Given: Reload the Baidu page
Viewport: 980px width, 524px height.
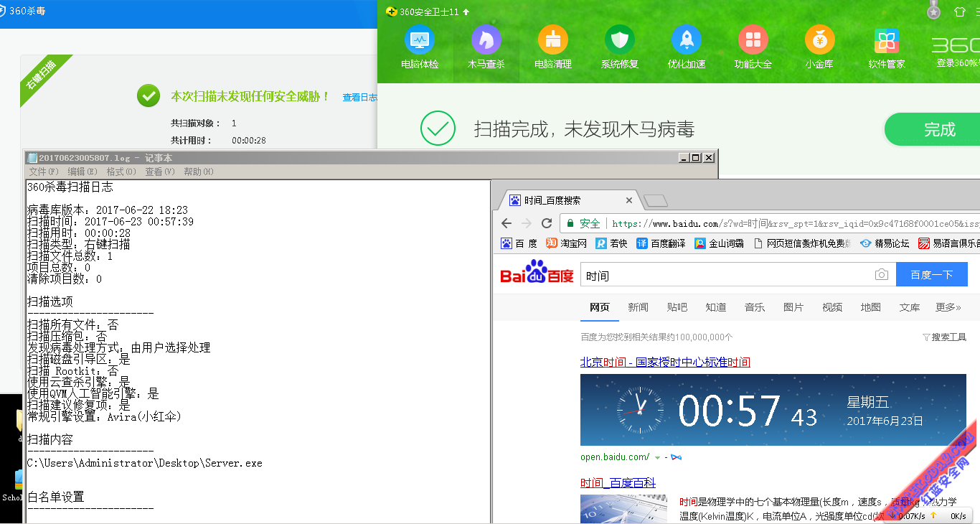Looking at the screenshot, I should click(547, 223).
